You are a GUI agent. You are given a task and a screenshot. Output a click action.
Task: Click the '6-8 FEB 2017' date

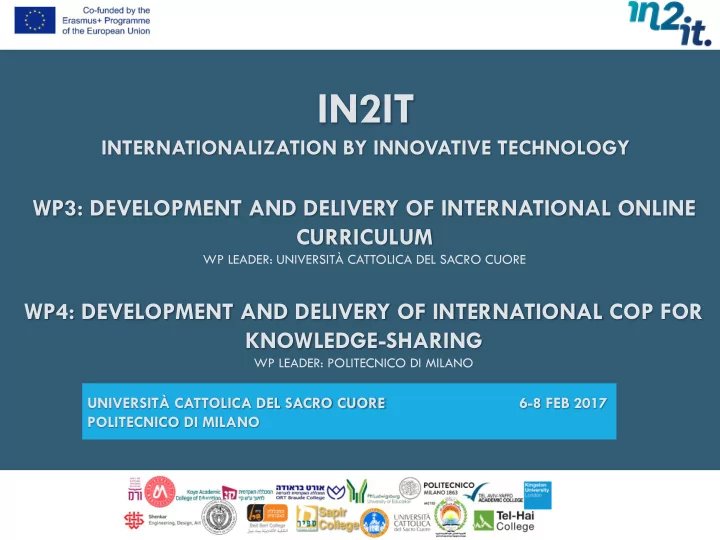(563, 403)
